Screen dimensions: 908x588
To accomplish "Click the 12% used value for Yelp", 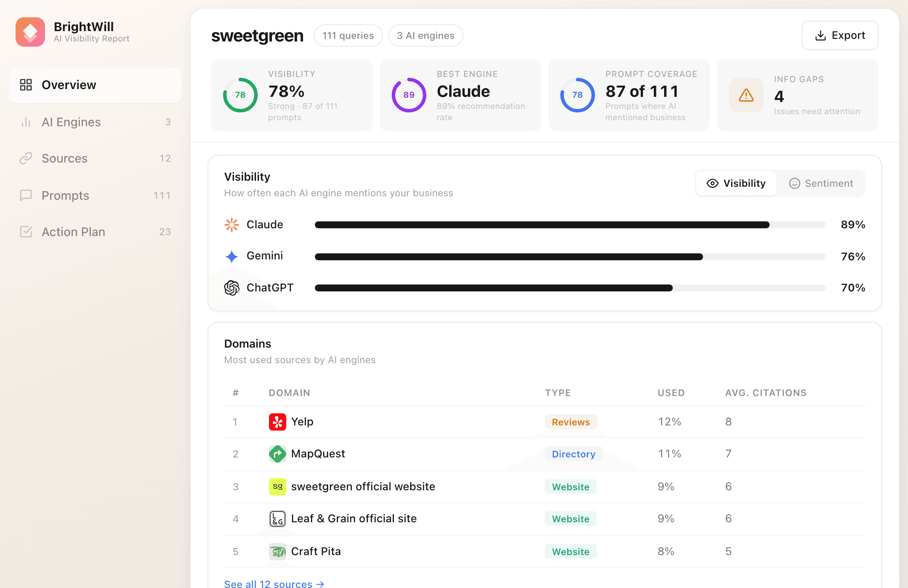I will click(669, 422).
